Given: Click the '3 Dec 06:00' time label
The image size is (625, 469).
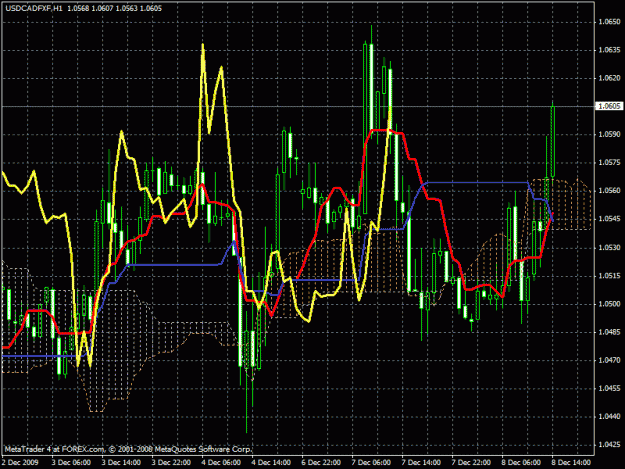Looking at the screenshot, I should [x=71, y=463].
